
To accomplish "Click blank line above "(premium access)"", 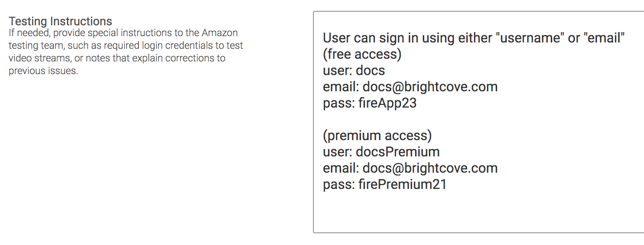I will [475, 119].
